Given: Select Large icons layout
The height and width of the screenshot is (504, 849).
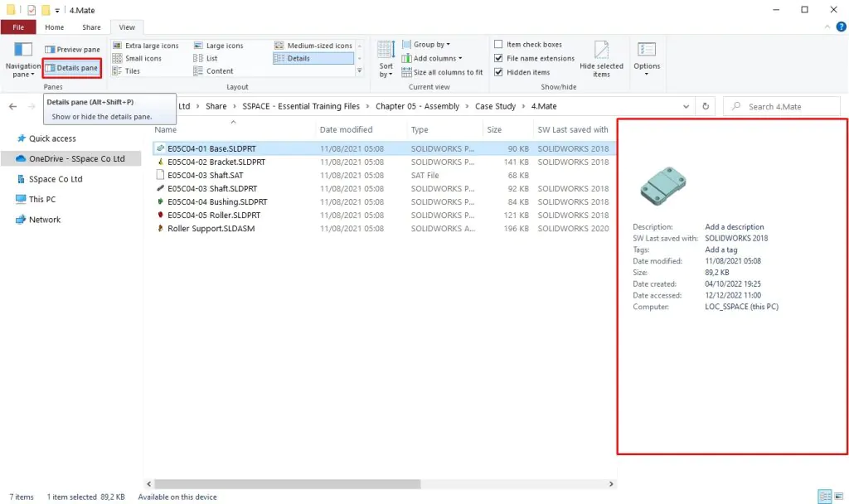Looking at the screenshot, I should click(x=219, y=46).
